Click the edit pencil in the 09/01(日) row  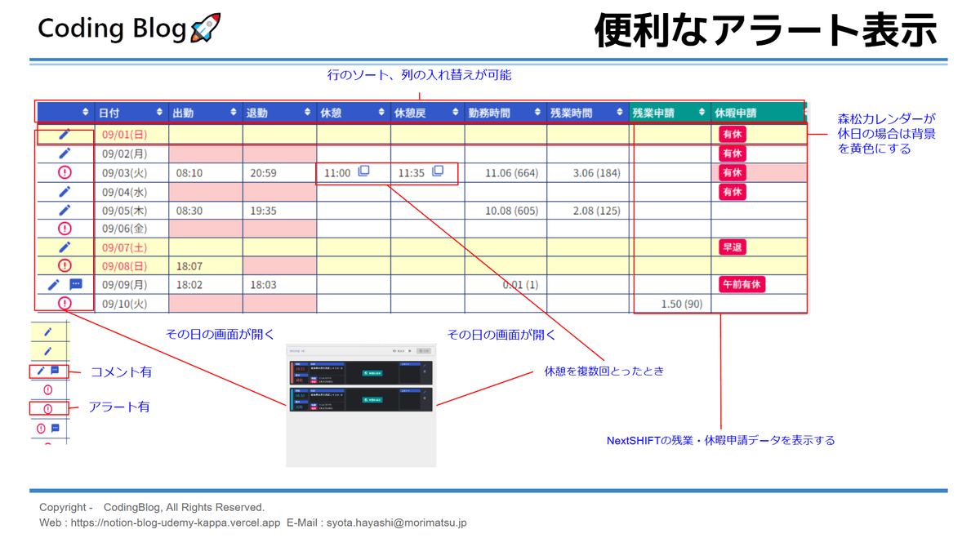(65, 134)
